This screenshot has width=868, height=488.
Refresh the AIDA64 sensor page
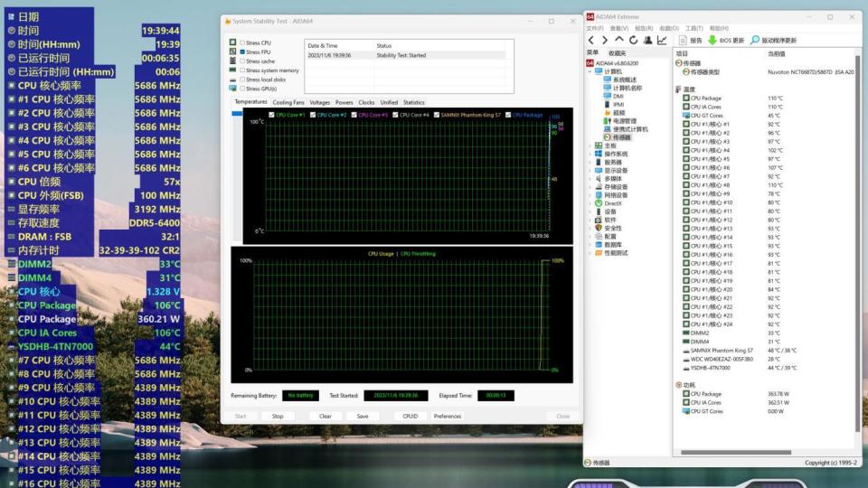[633, 41]
